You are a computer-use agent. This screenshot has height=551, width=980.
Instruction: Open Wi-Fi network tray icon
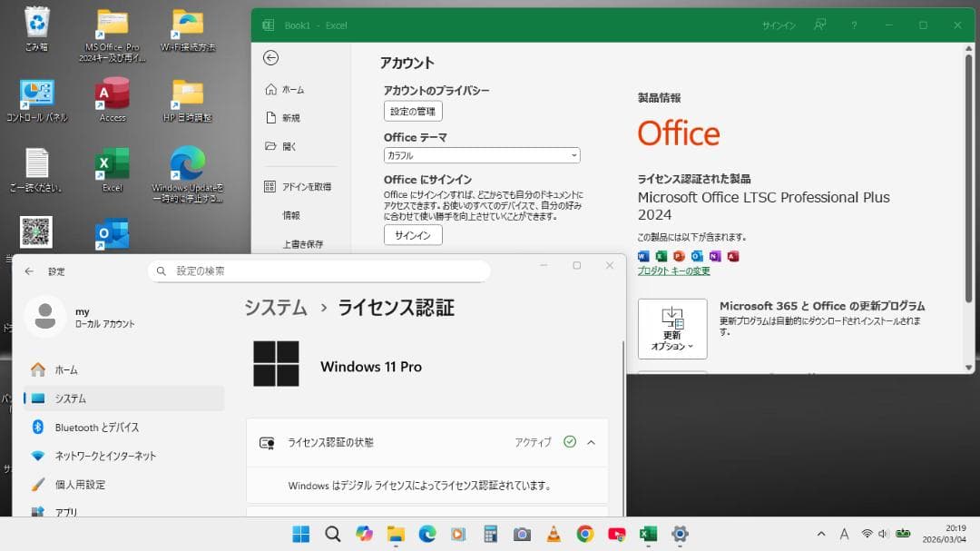pyautogui.click(x=867, y=534)
